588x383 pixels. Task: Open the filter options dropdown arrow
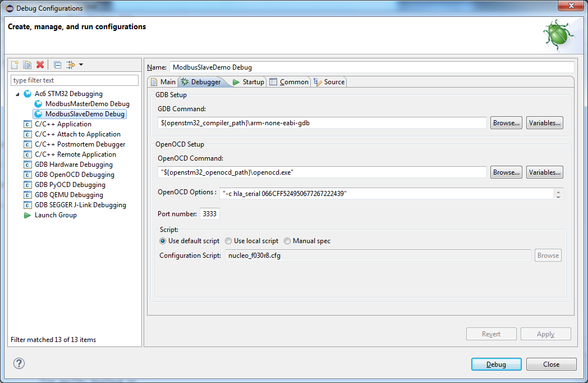coord(81,65)
